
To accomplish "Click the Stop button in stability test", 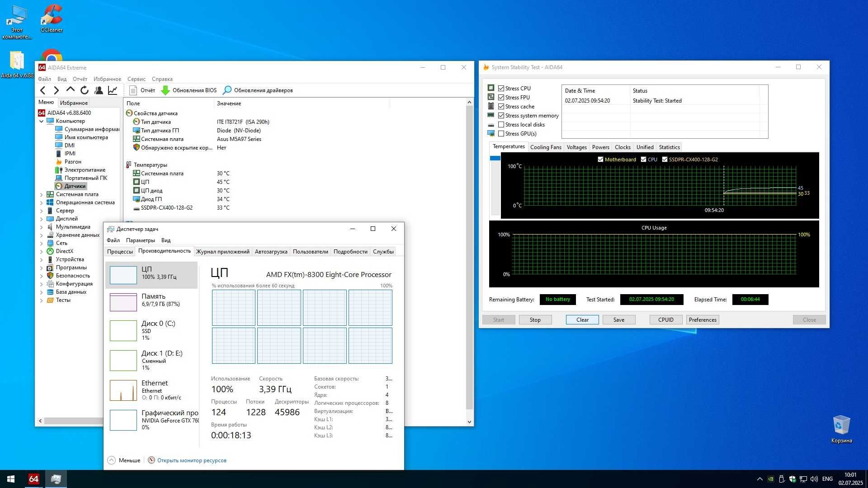I will click(x=535, y=320).
